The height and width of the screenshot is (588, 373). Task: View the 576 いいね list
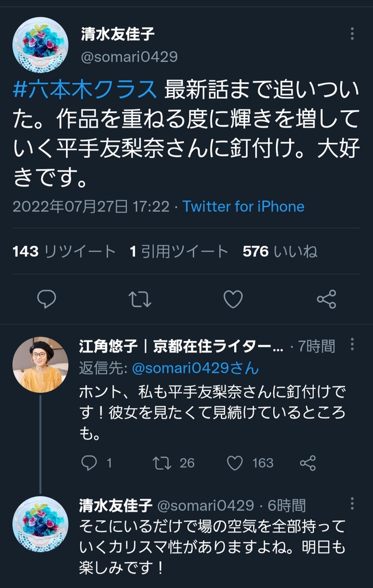pos(280,252)
